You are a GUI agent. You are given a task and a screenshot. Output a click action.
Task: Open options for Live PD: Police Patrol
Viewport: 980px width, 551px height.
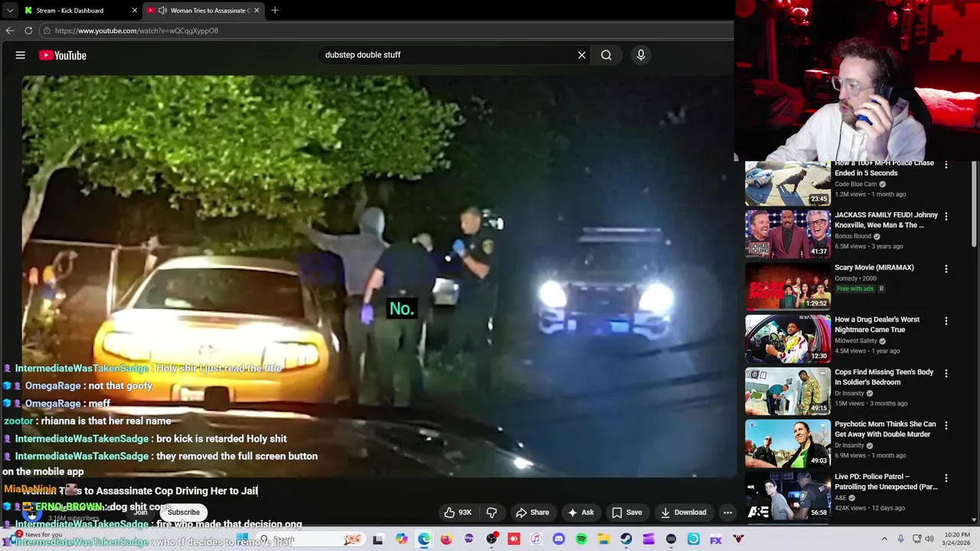pyautogui.click(x=946, y=478)
